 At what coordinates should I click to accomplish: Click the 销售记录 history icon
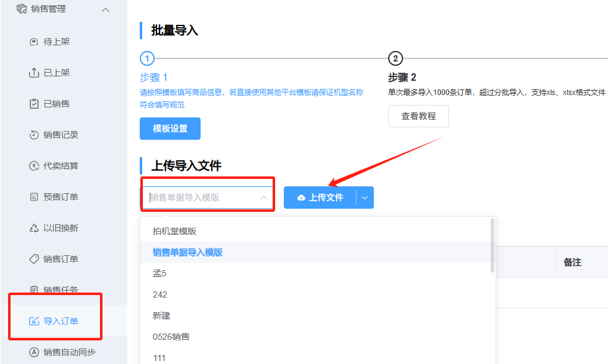click(x=34, y=135)
